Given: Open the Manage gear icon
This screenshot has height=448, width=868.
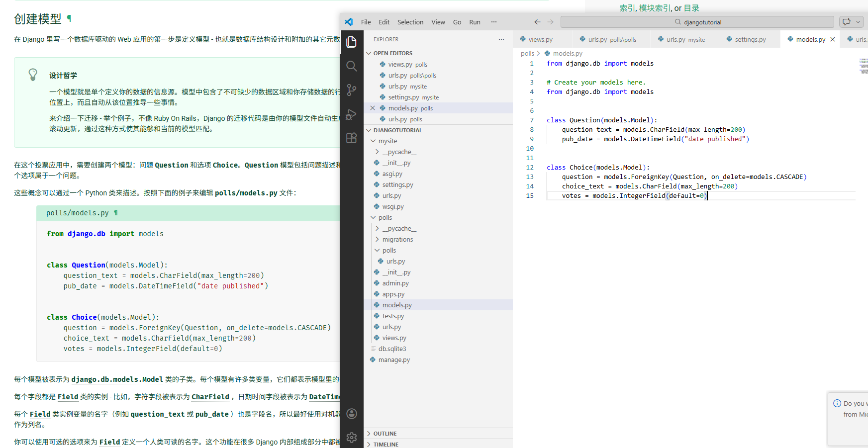Looking at the screenshot, I should (x=352, y=438).
